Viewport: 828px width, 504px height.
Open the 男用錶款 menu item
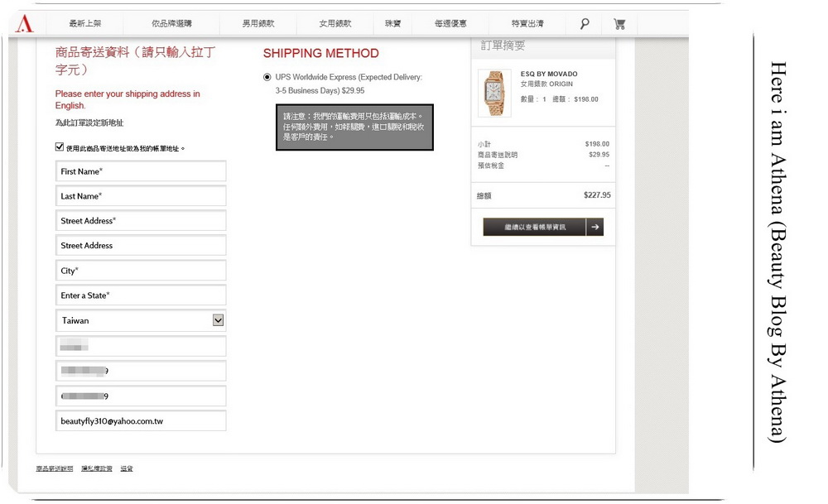click(x=258, y=23)
